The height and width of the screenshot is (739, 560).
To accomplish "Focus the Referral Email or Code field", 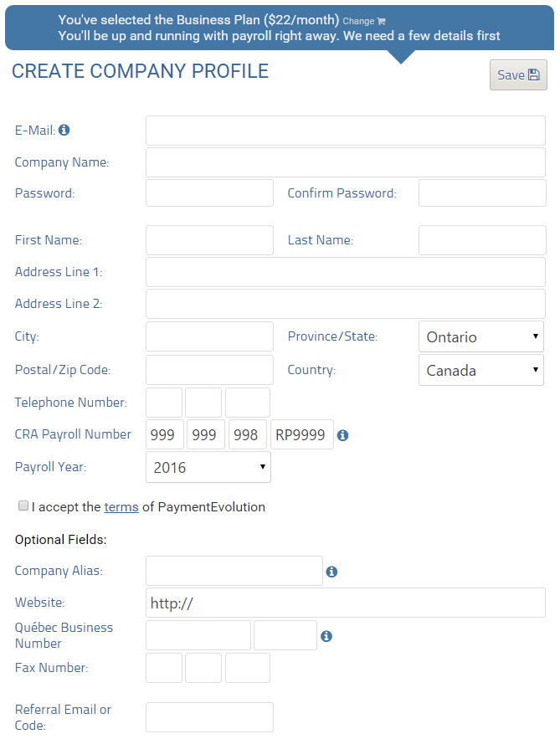I will pyautogui.click(x=209, y=717).
